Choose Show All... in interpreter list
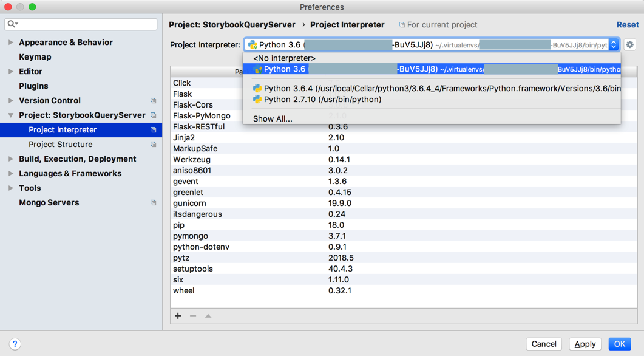644x356 pixels. pos(273,119)
